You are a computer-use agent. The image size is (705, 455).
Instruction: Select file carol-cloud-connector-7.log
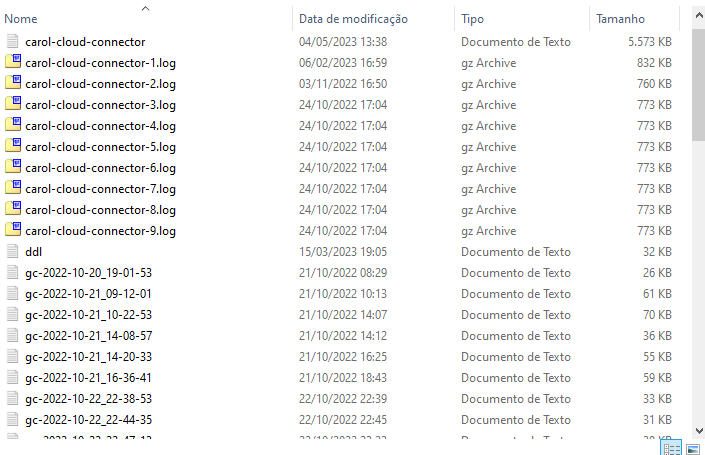pyautogui.click(x=100, y=189)
